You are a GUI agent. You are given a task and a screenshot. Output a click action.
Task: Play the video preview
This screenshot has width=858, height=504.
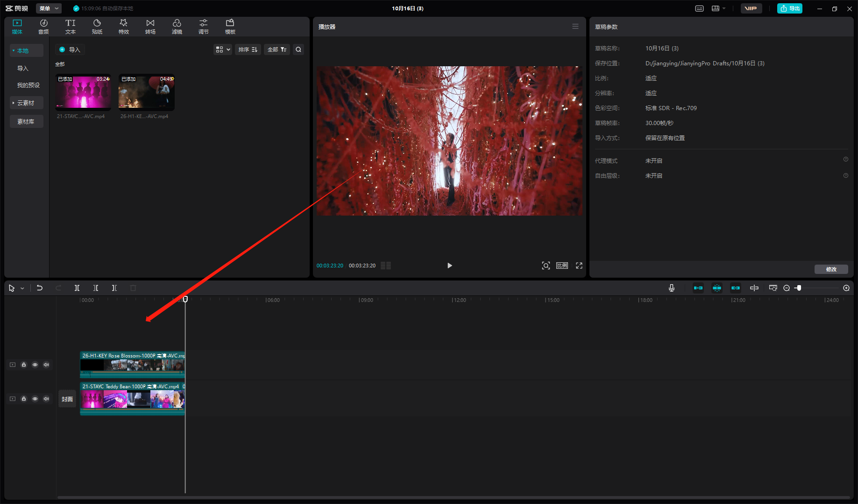click(x=450, y=266)
